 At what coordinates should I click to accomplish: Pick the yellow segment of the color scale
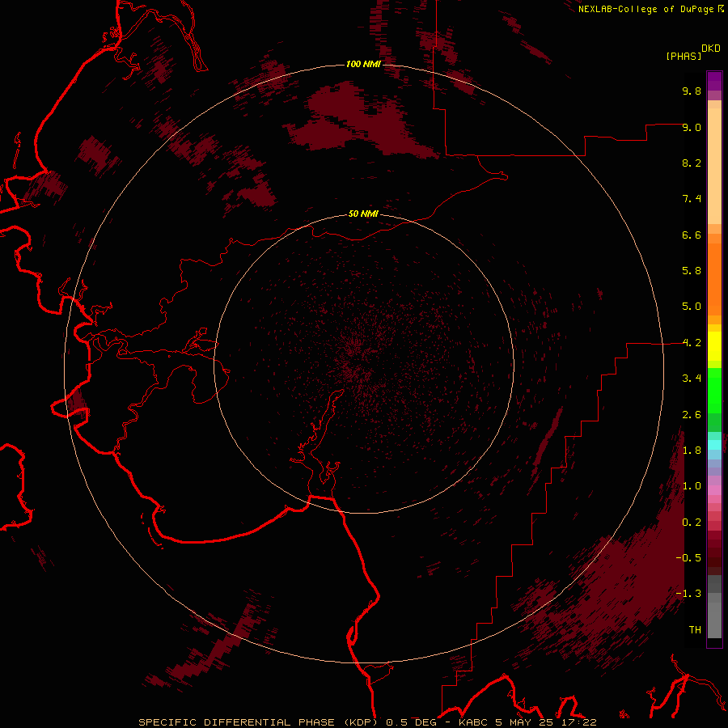(714, 346)
